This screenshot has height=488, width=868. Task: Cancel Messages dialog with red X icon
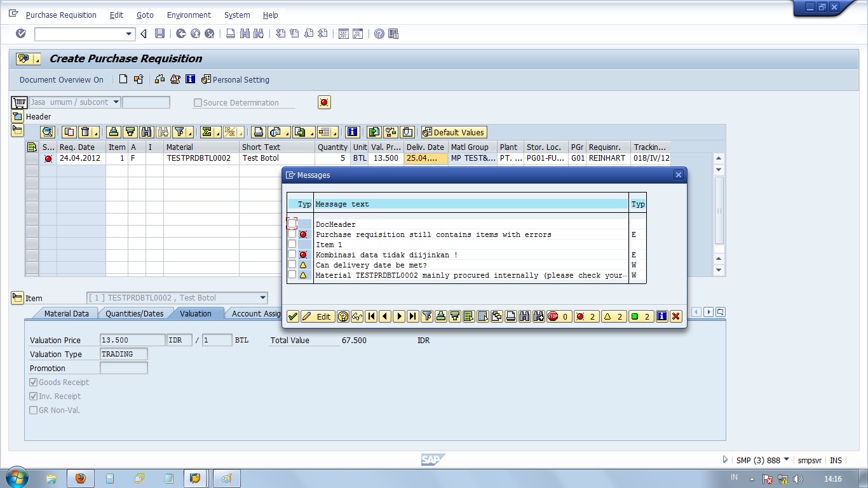675,316
